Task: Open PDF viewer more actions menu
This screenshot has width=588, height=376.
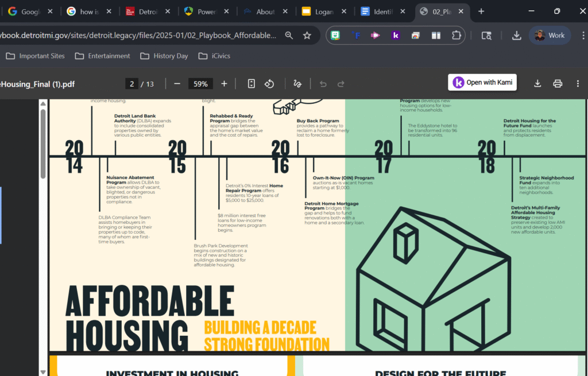Action: (578, 84)
